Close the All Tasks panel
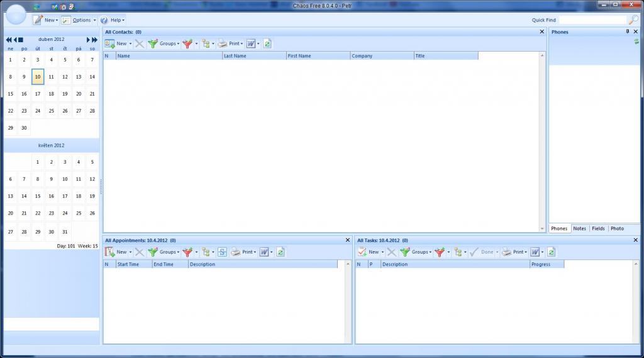Screen dimensions: 644x358 pos(636,240)
